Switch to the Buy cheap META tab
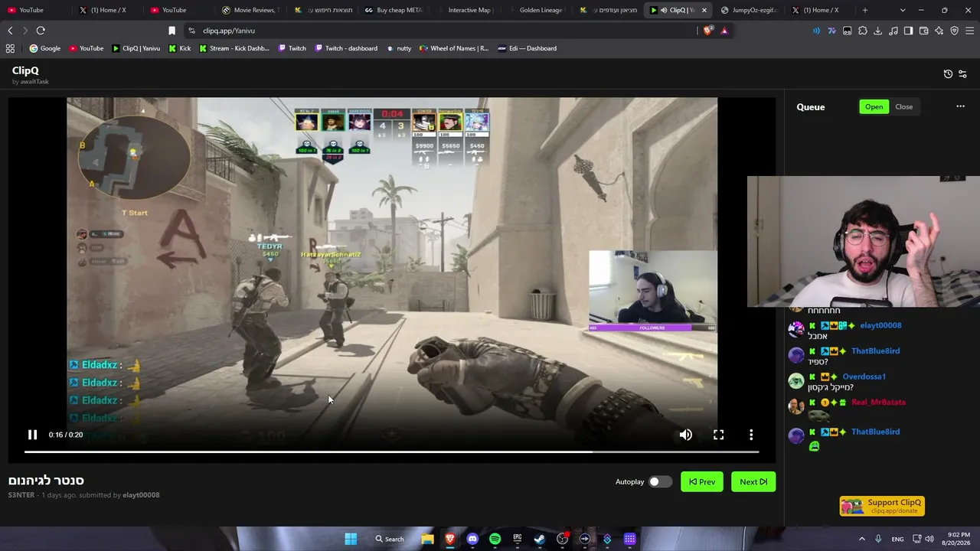Viewport: 980px width, 551px height. point(394,10)
